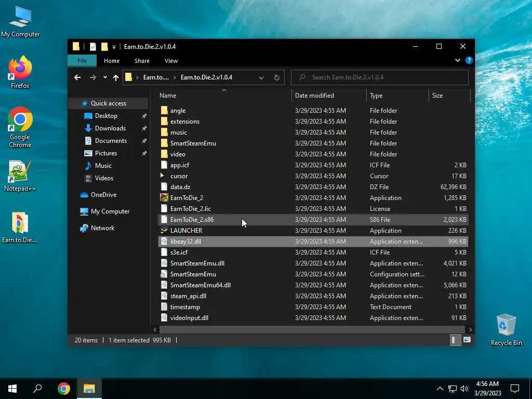
Task: Open the Windows Start menu
Action: point(12,389)
